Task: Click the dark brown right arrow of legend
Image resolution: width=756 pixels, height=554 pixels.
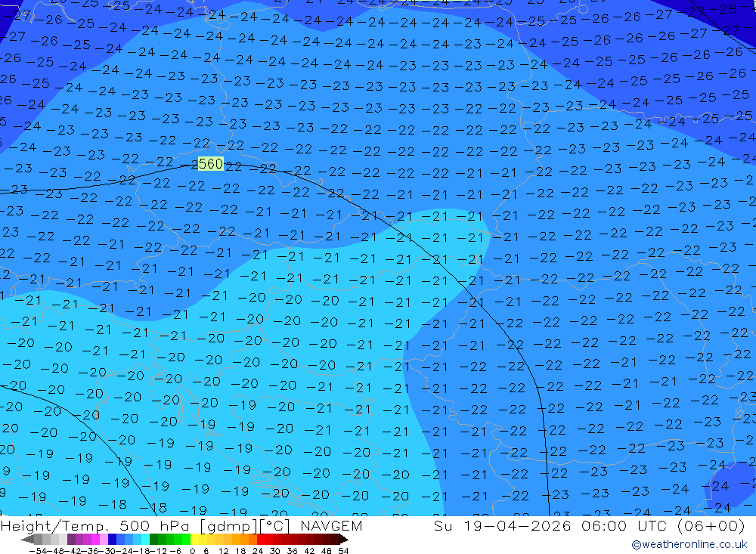Action: point(343,540)
